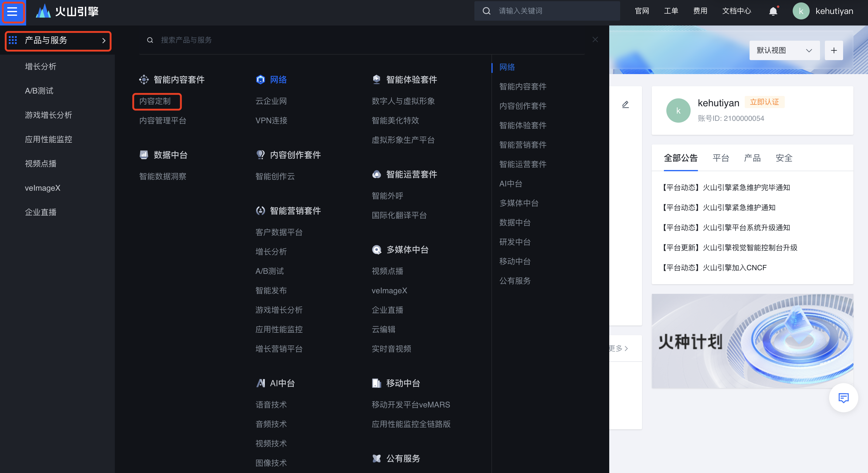This screenshot has width=868, height=473.
Task: Open the 语音技术 link
Action: click(271, 405)
